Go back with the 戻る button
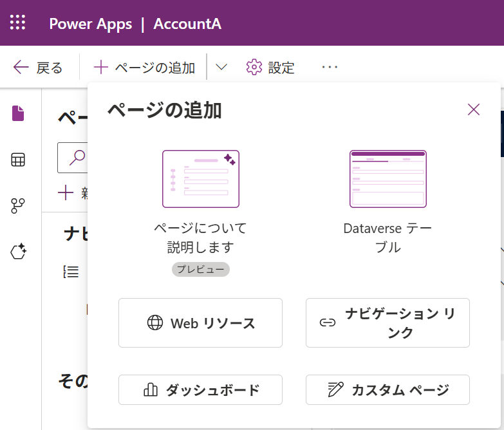 (x=38, y=68)
